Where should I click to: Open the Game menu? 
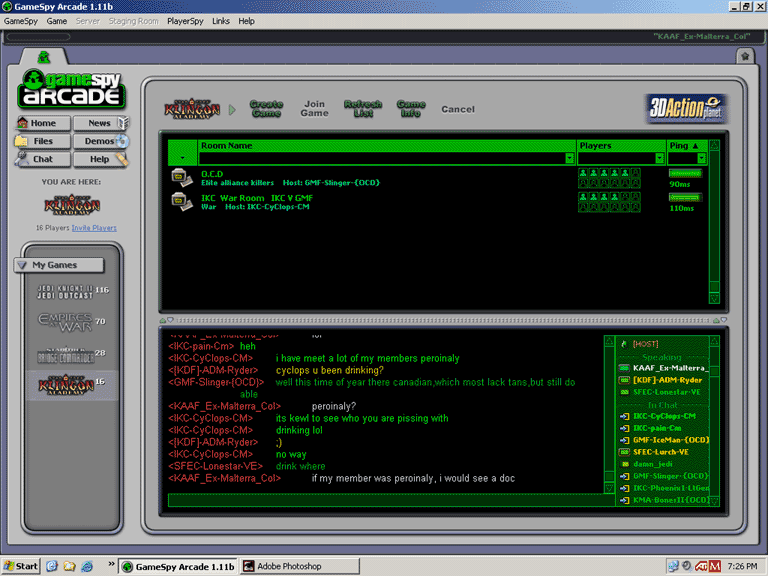[56, 21]
